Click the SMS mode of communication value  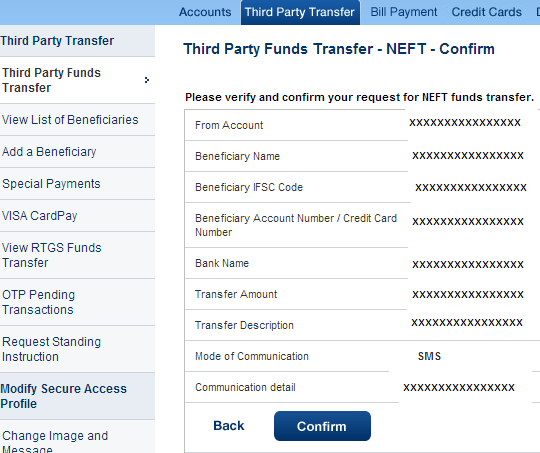pos(429,356)
